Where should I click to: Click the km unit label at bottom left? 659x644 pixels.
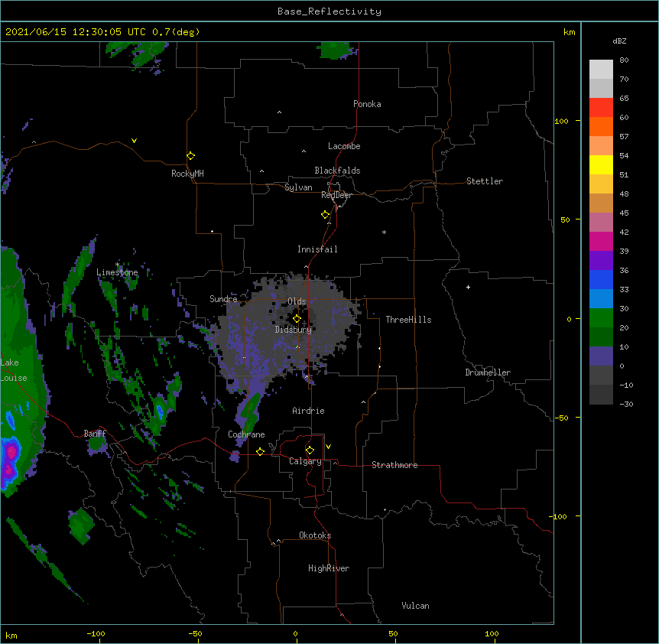11,635
